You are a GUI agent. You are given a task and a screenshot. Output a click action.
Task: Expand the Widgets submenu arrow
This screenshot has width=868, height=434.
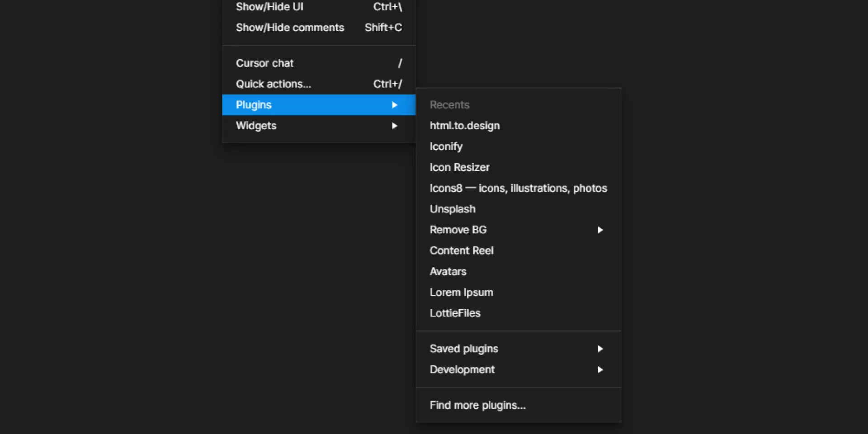pyautogui.click(x=395, y=126)
